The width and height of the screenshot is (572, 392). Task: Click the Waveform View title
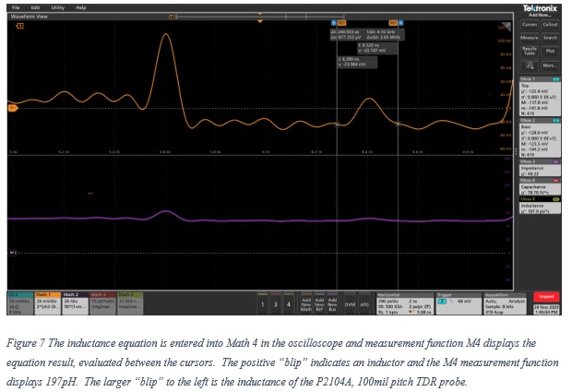tap(29, 17)
